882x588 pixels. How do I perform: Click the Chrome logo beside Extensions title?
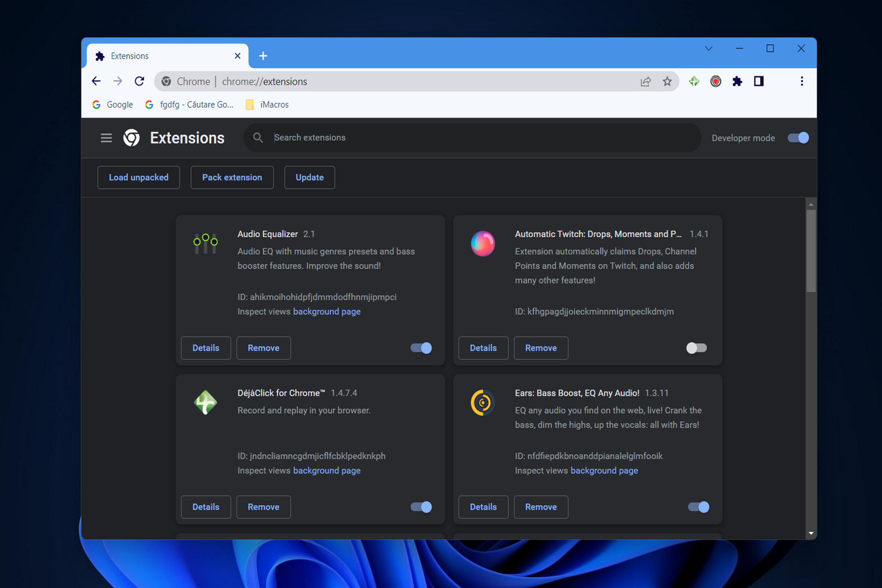131,138
